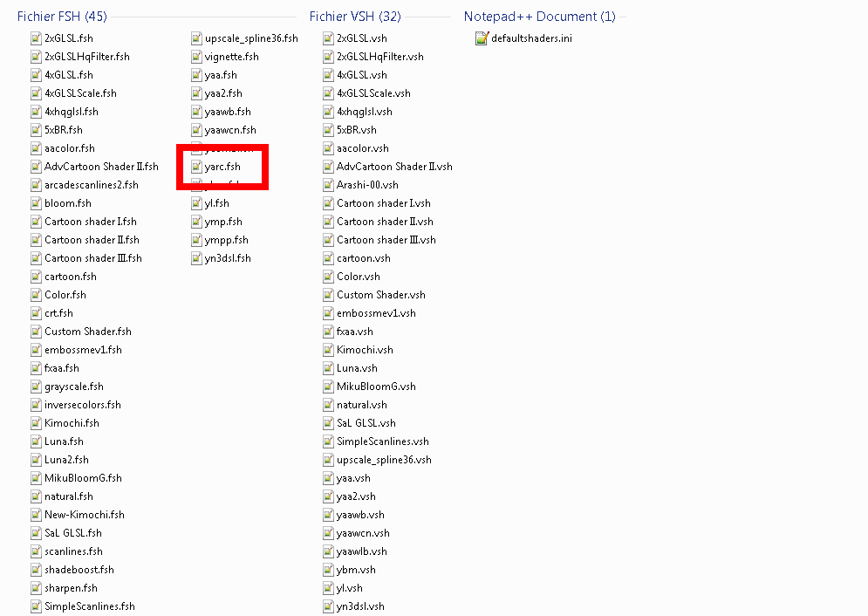
Task: Click the yn3dsl.fsh file icon
Action: 197,258
